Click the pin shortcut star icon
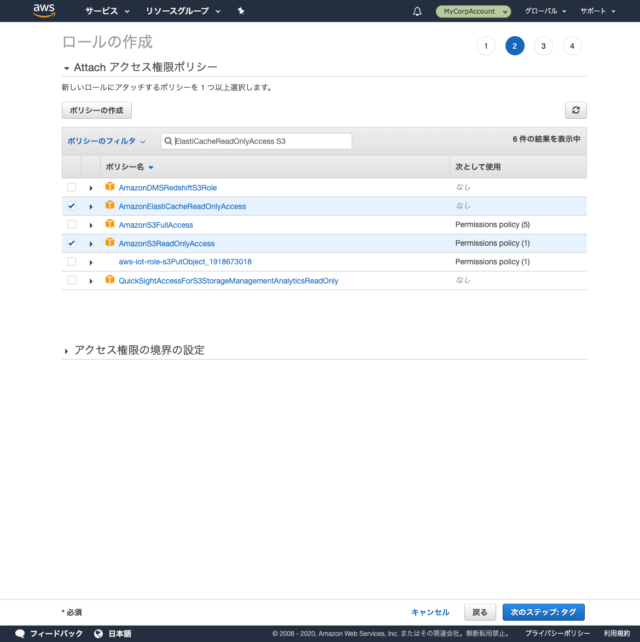The height and width of the screenshot is (642, 640). (x=241, y=11)
